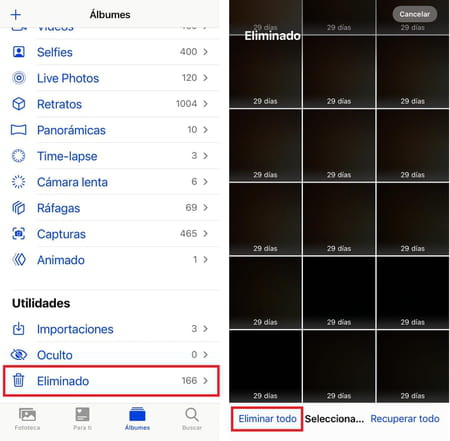Click the Retratos cube icon
The height and width of the screenshot is (441, 450).
[19, 104]
